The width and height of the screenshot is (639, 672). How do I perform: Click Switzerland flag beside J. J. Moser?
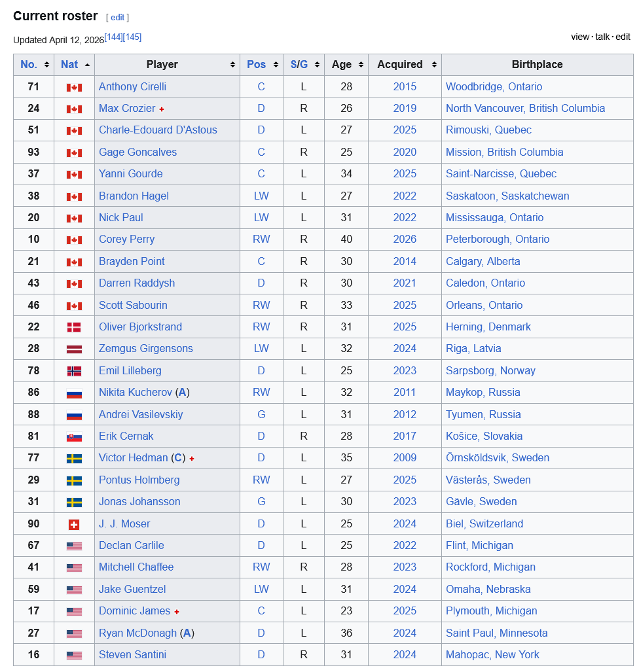(x=74, y=524)
